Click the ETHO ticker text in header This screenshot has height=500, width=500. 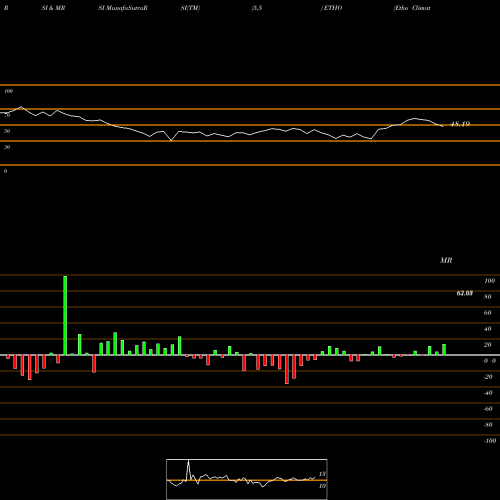coord(333,8)
